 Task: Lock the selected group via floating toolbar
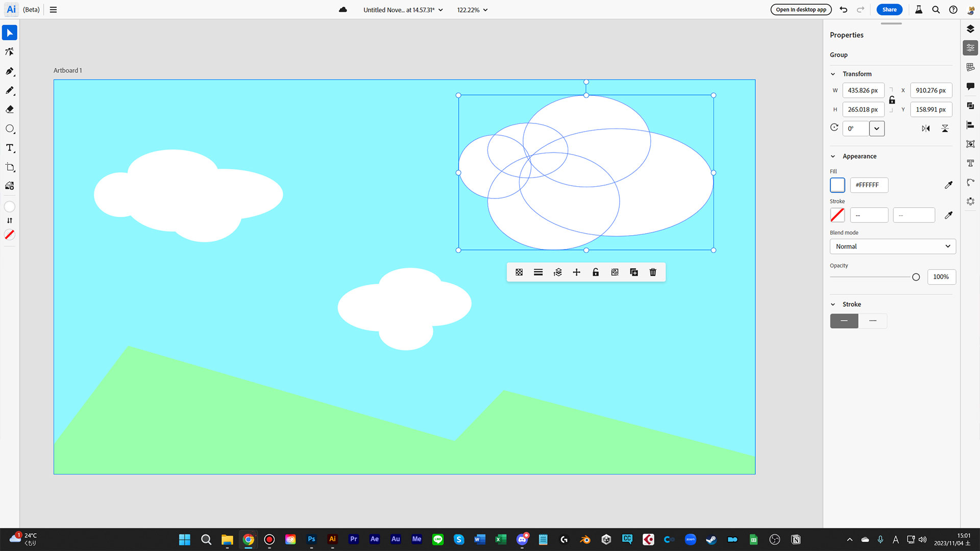coord(595,272)
